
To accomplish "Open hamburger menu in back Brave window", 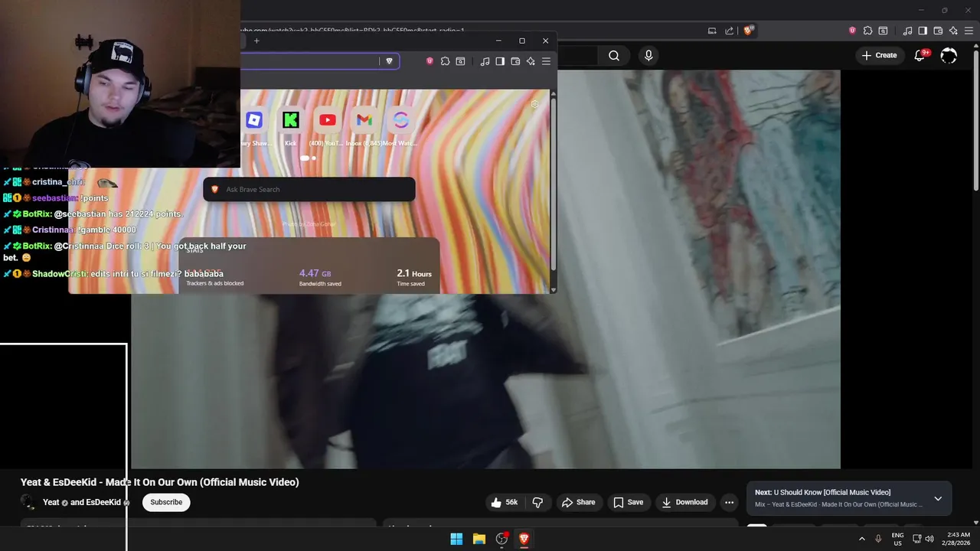I will (x=969, y=31).
